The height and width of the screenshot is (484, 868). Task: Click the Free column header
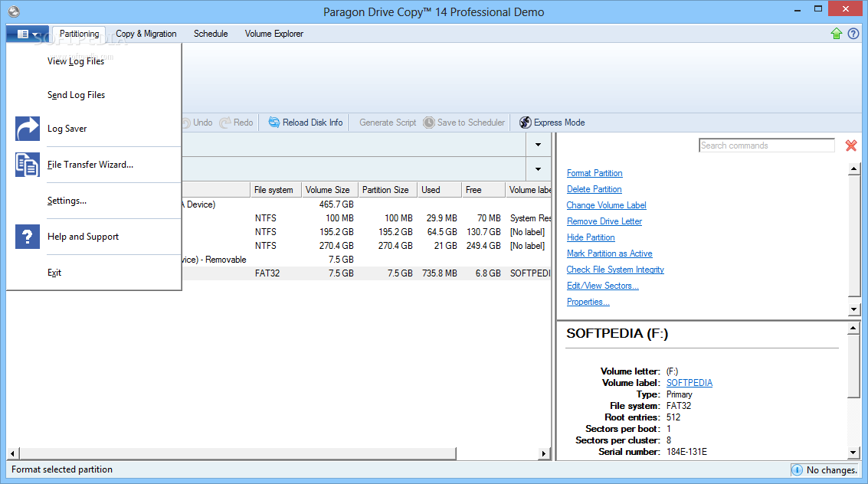point(484,190)
